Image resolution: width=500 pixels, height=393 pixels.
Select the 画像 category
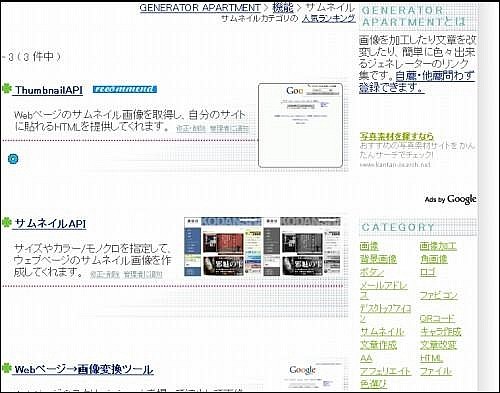pyautogui.click(x=369, y=246)
